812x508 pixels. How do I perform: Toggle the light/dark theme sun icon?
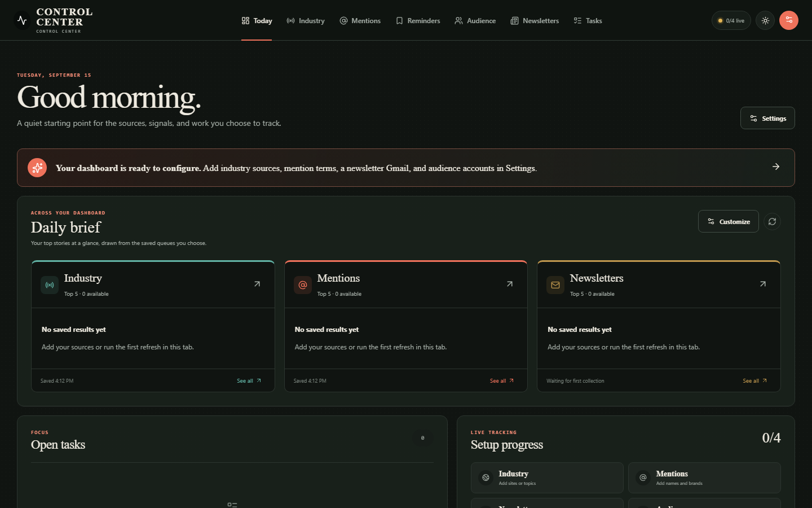pos(765,20)
